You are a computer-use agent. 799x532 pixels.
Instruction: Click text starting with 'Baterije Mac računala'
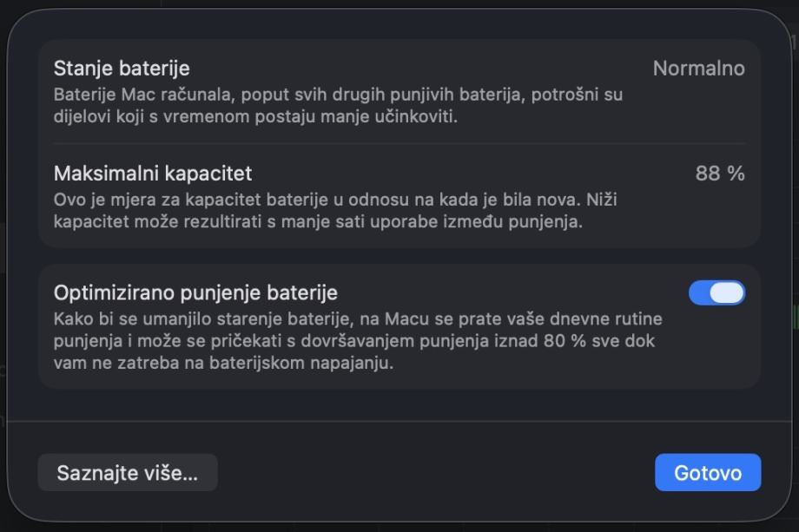[x=339, y=95]
